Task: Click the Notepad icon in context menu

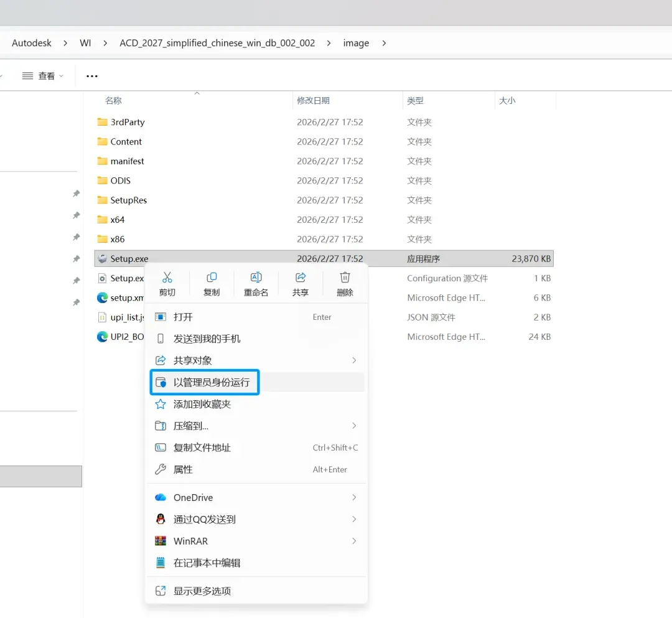Action: (x=161, y=562)
